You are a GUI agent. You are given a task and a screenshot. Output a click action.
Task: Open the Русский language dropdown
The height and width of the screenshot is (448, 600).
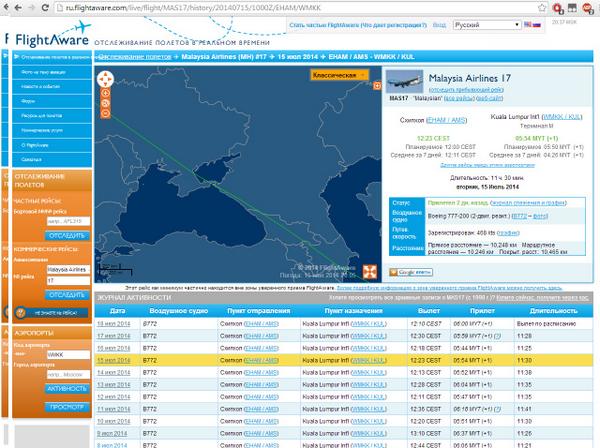(487, 25)
